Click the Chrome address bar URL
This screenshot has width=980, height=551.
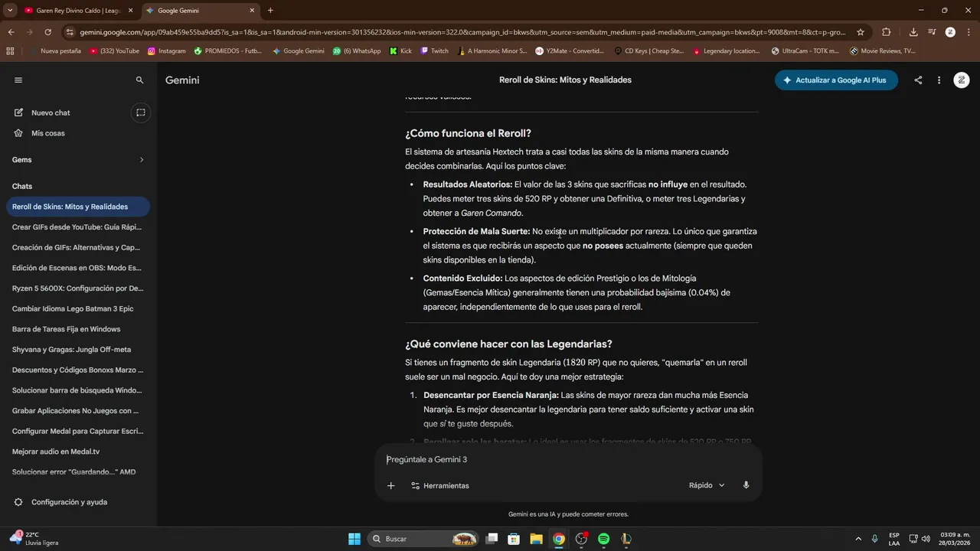pos(462,32)
